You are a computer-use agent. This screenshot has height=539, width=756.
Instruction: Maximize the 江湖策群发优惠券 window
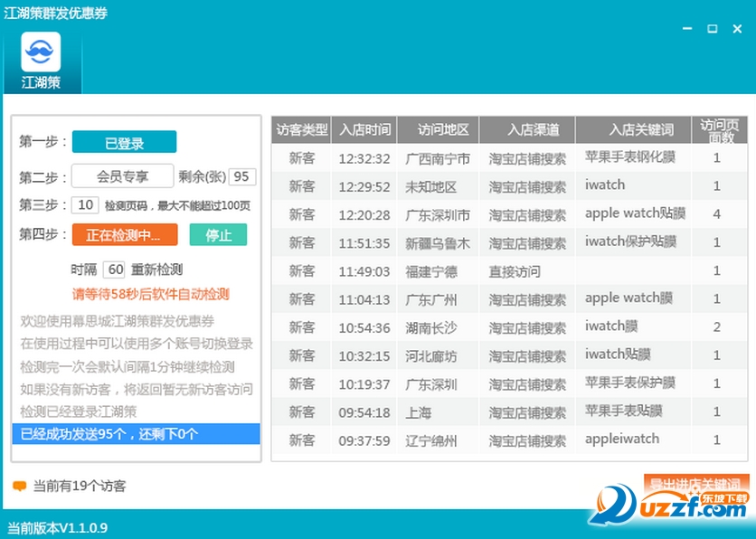pos(712,29)
